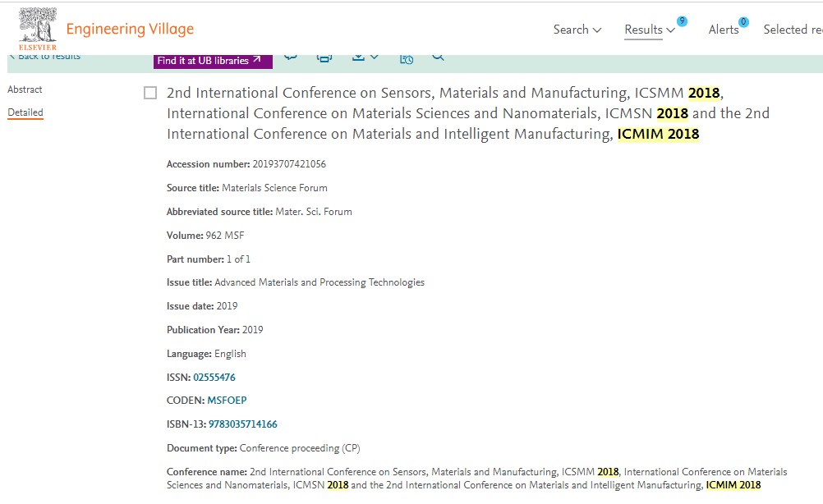Click abbreviated title Mater. Sci. Forum
This screenshot has width=823, height=504.
[x=314, y=212]
